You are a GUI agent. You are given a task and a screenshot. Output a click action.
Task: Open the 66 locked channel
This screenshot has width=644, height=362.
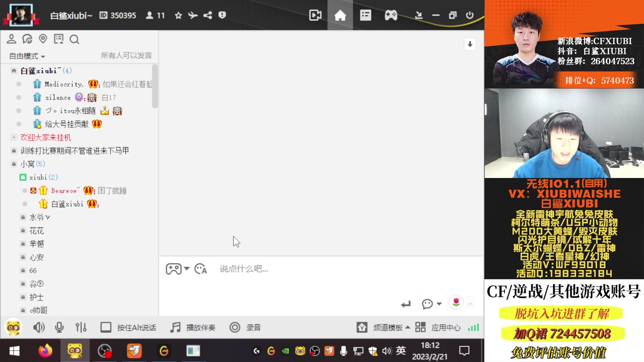pyautogui.click(x=33, y=270)
